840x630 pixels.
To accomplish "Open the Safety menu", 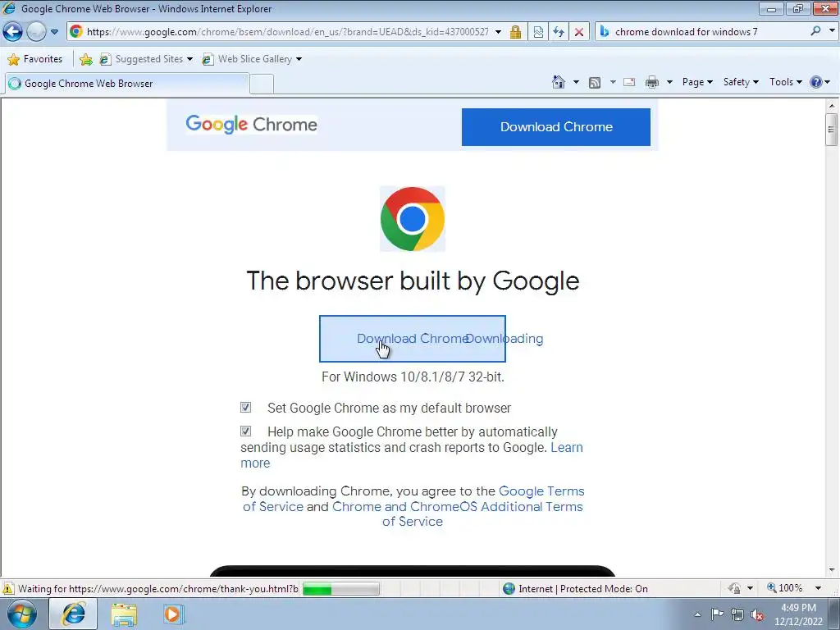I will pyautogui.click(x=741, y=82).
